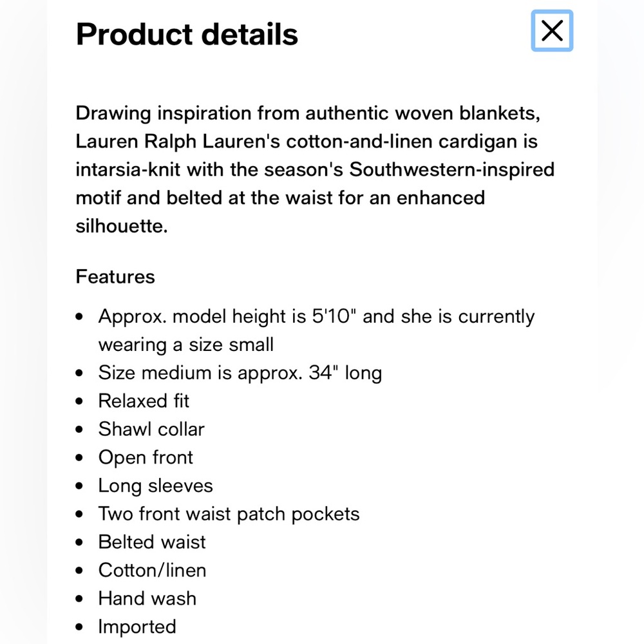Select the word Southwestern-inspired in description
644x644 pixels.
(452, 170)
